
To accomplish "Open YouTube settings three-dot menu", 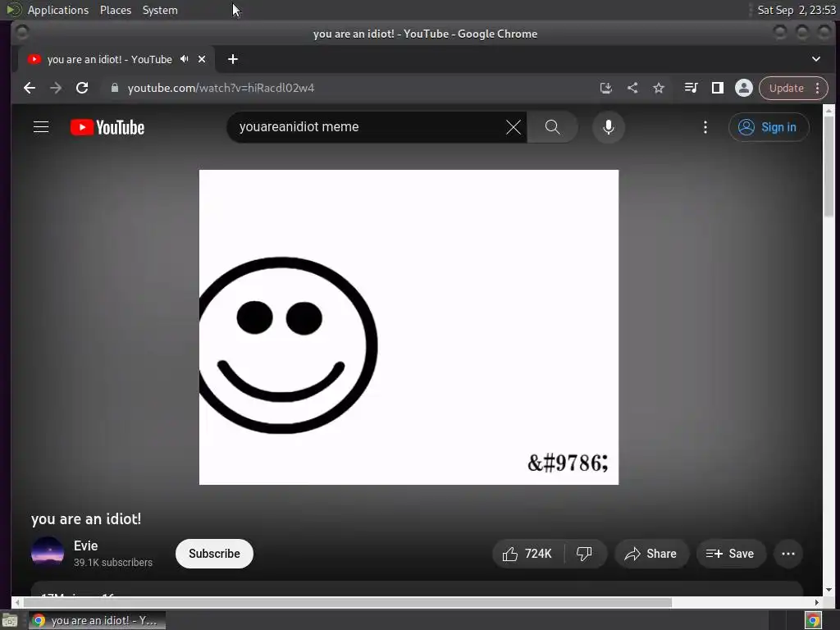I will pyautogui.click(x=705, y=127).
